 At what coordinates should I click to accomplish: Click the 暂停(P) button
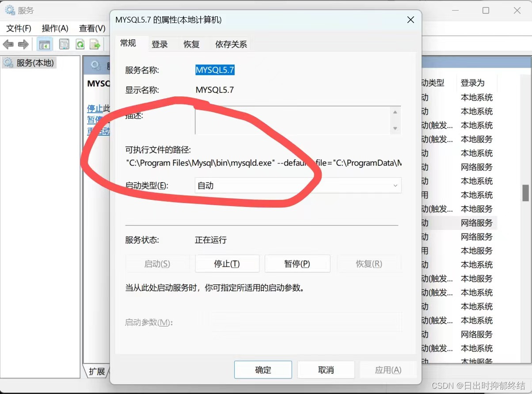click(x=297, y=264)
